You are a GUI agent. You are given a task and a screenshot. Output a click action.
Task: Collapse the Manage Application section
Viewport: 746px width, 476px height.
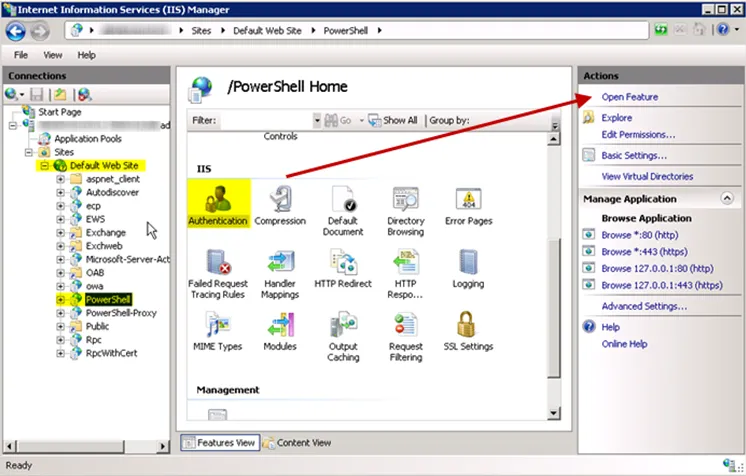(727, 198)
